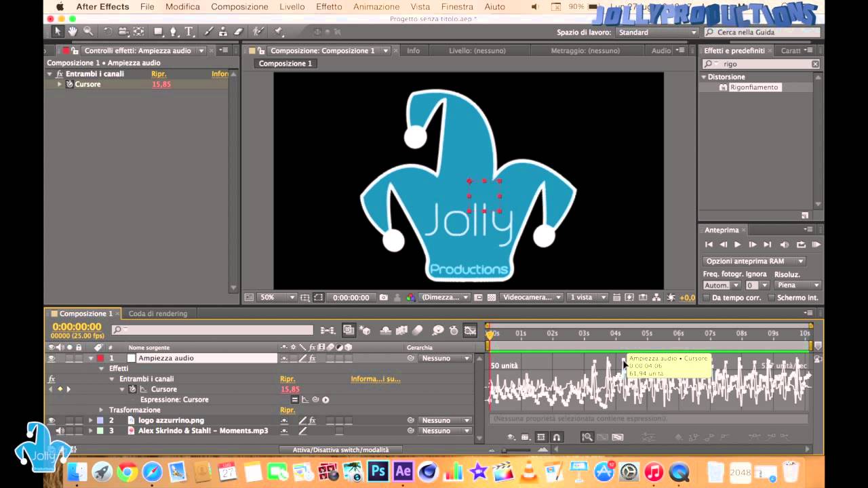This screenshot has width=868, height=488.
Task: Open parent Nessuno dropdown for Ampiezza audio
Action: click(445, 358)
